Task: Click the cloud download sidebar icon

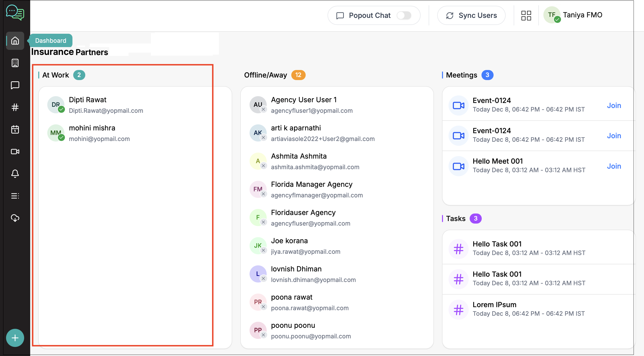Action: [x=15, y=218]
